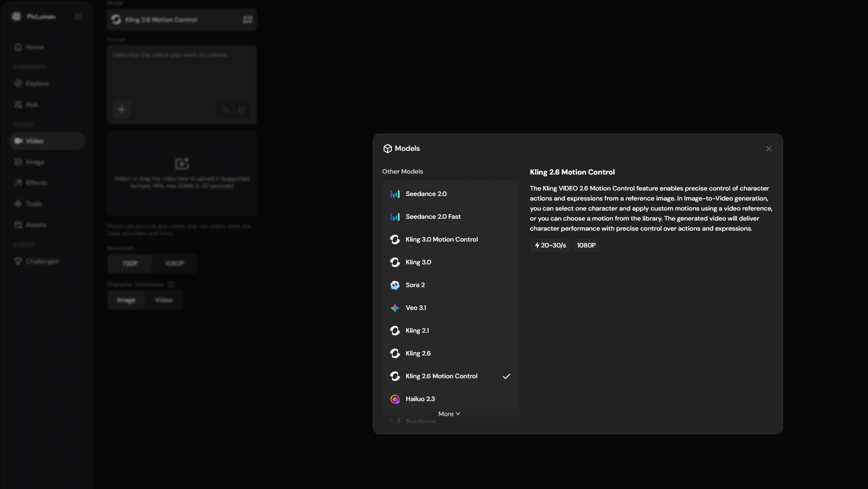Image resolution: width=868 pixels, height=489 pixels.
Task: Click the Kling VIDEO 2.6 description paragraph
Action: (x=651, y=209)
